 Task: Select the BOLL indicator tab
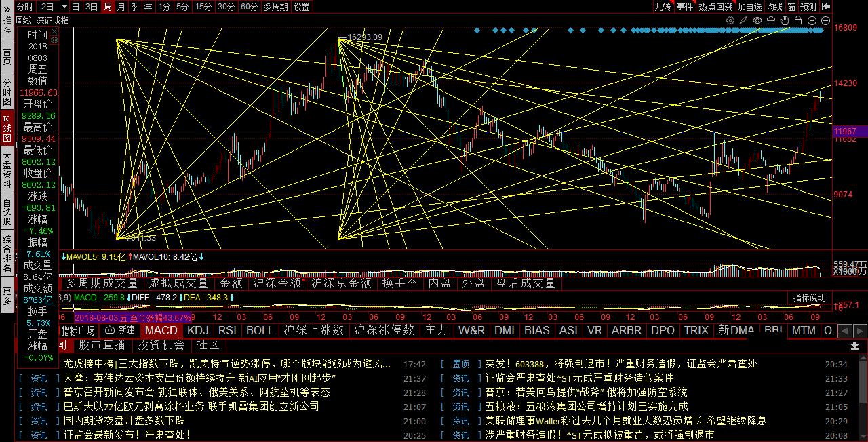pos(260,330)
